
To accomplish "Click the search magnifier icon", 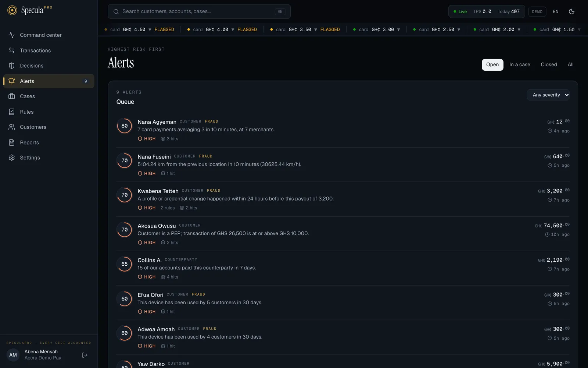I will click(x=116, y=11).
